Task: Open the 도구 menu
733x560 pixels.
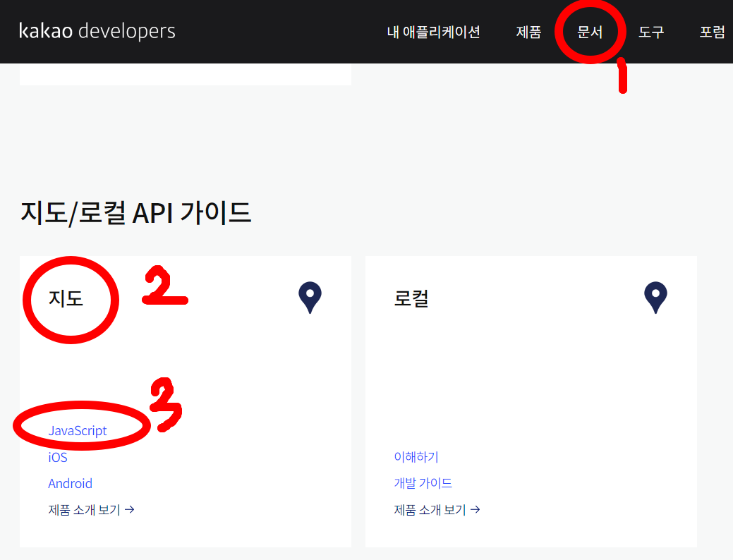Action: coord(650,32)
